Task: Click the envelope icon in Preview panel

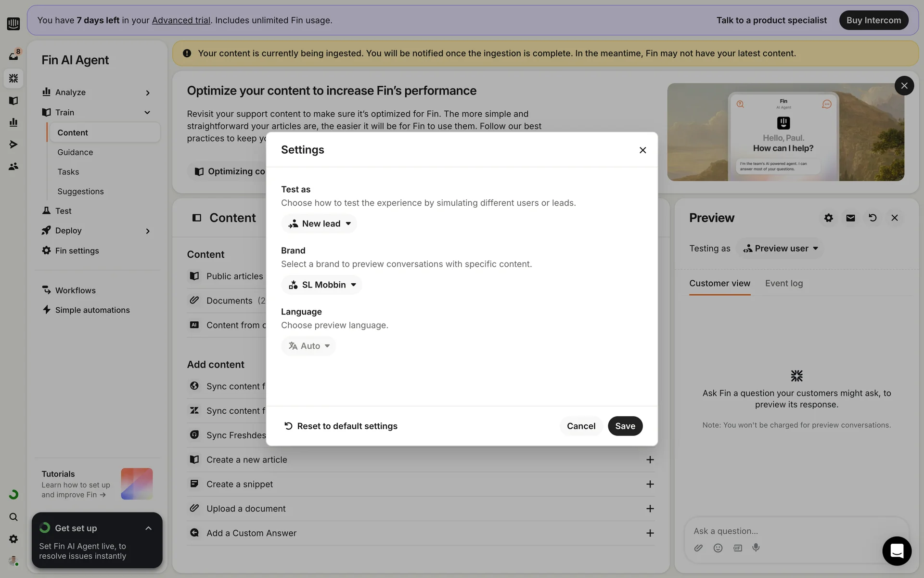Action: 850,218
